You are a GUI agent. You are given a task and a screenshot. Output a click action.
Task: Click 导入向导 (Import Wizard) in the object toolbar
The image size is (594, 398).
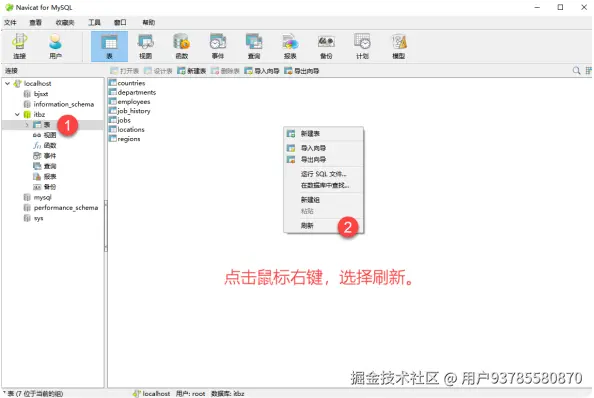(x=262, y=71)
